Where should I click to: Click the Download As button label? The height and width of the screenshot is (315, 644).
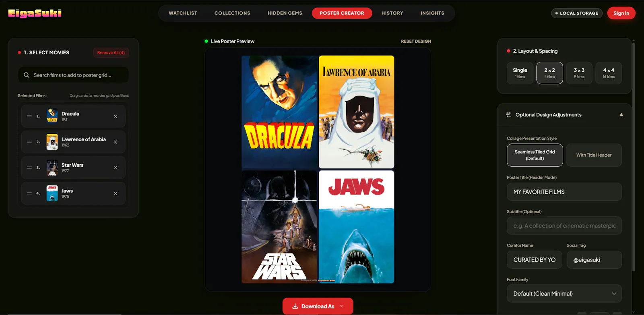[318, 307]
